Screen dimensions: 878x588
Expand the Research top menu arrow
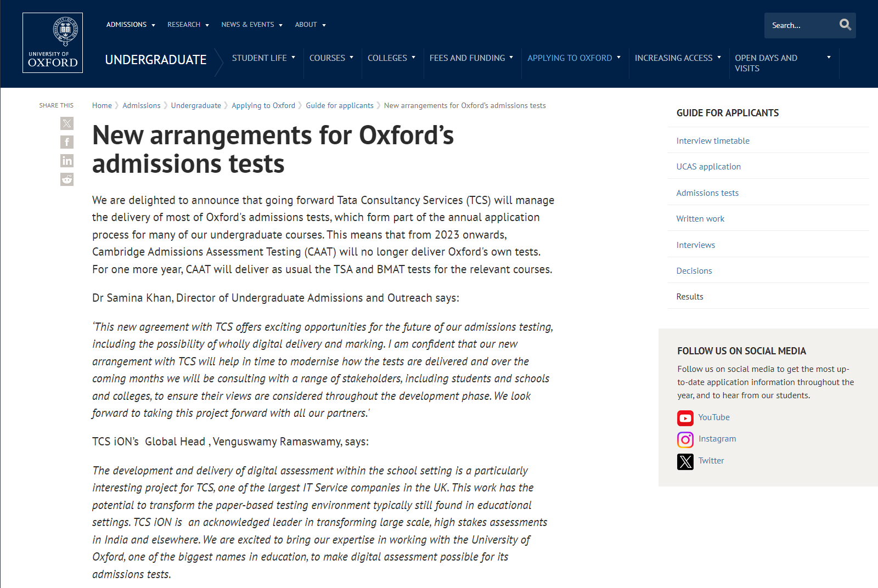207,25
